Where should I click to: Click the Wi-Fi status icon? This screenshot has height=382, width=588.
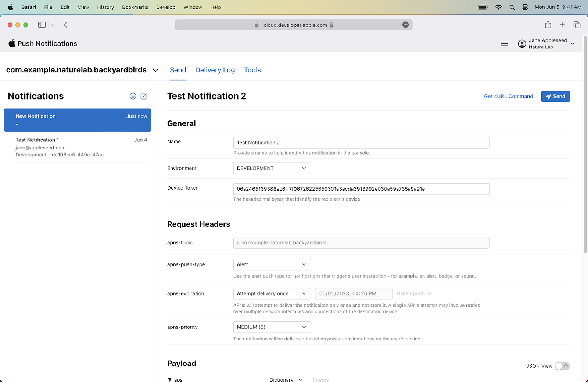coord(498,7)
